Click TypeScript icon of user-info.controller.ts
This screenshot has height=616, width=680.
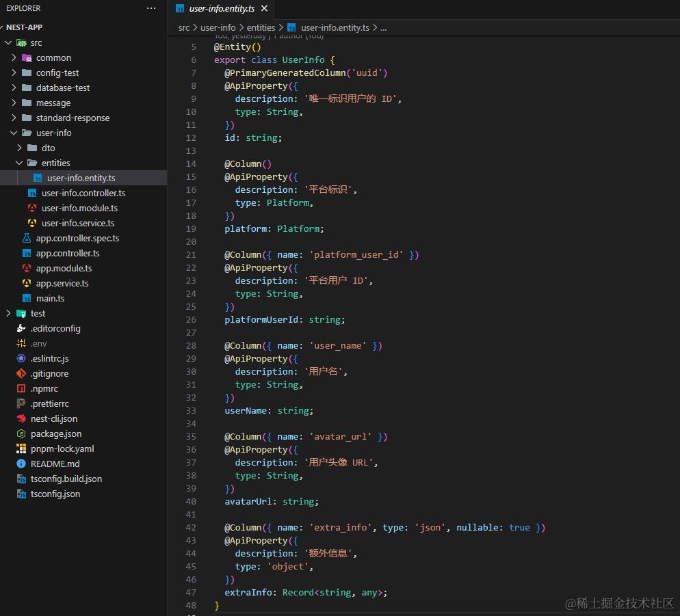32,193
